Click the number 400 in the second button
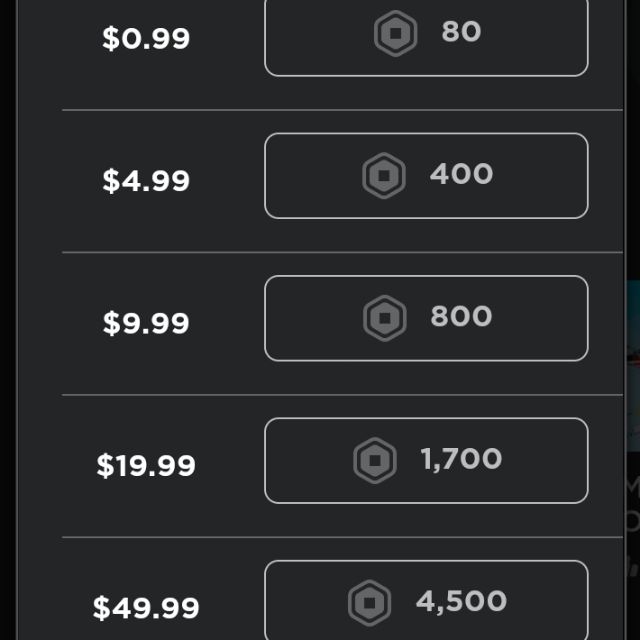The image size is (640, 640). pos(461,174)
